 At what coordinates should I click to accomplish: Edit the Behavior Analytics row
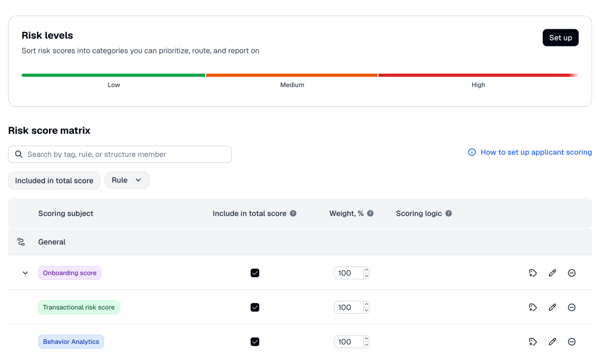point(552,341)
